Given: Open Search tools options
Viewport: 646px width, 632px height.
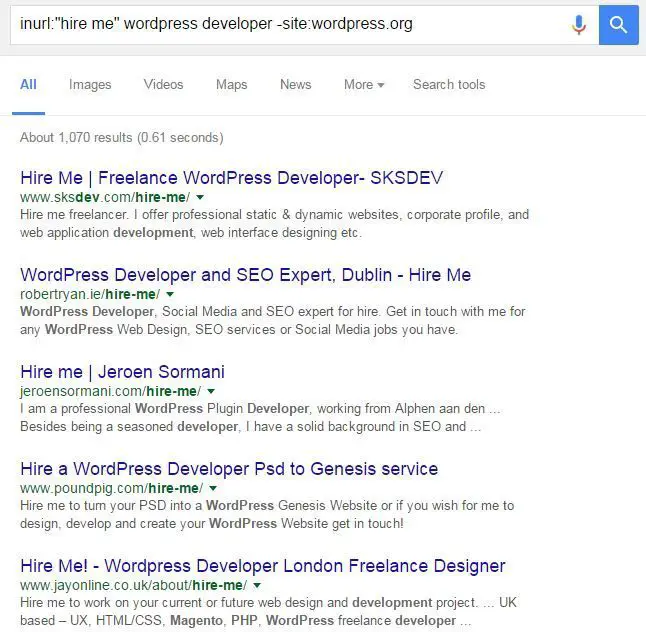Looking at the screenshot, I should [x=449, y=85].
